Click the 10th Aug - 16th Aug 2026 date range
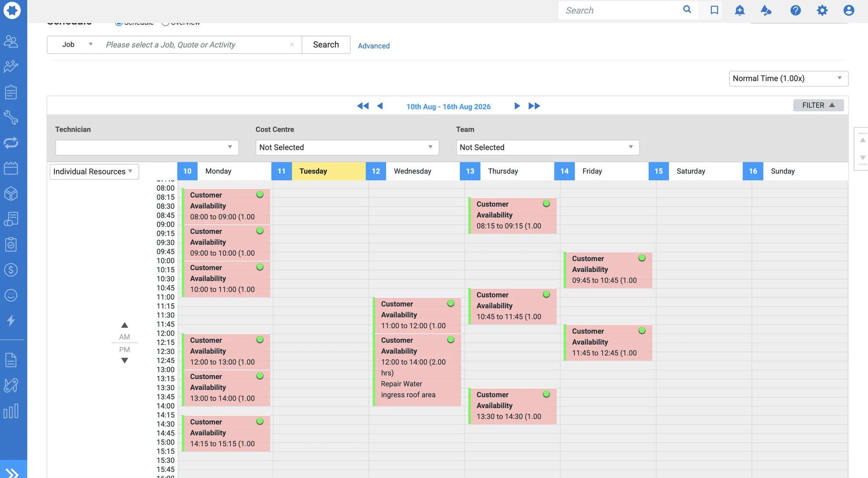 [x=448, y=106]
